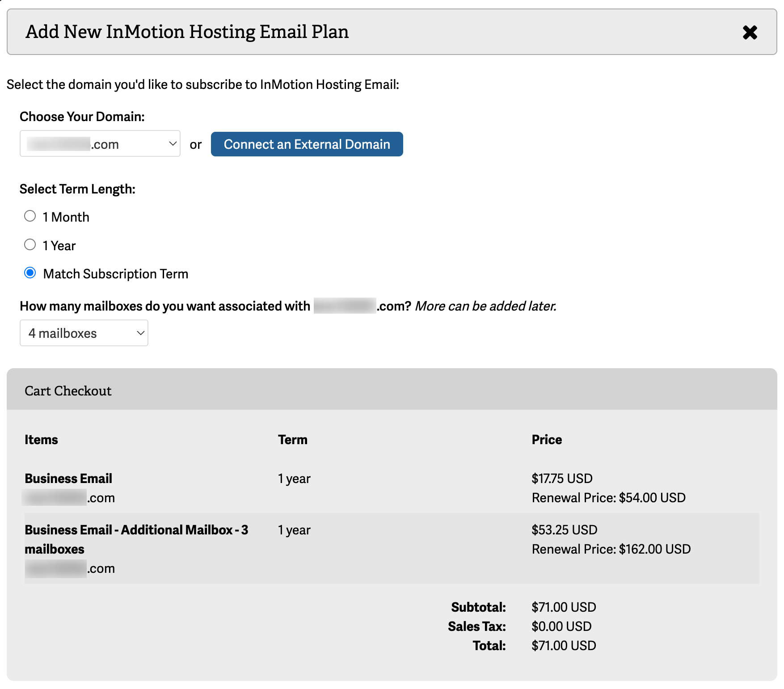The image size is (784, 689).
Task: Click the Subtotal label
Action: [x=478, y=607]
